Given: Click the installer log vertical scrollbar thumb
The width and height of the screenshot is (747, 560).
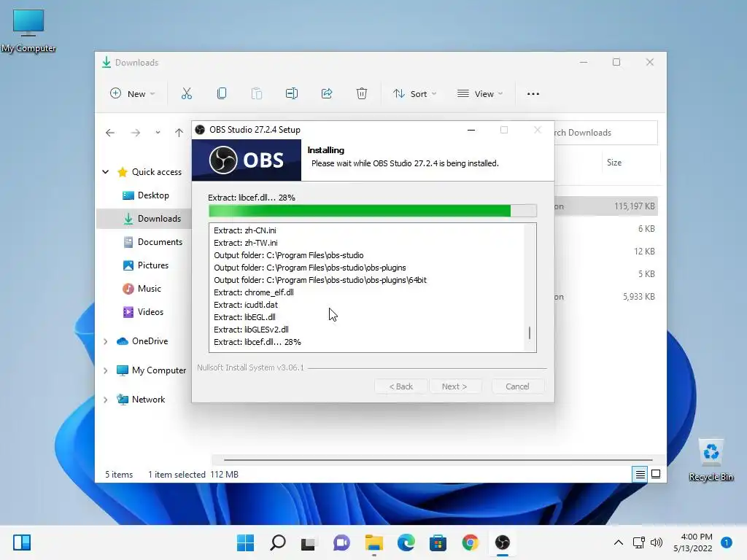Looking at the screenshot, I should pos(530,332).
